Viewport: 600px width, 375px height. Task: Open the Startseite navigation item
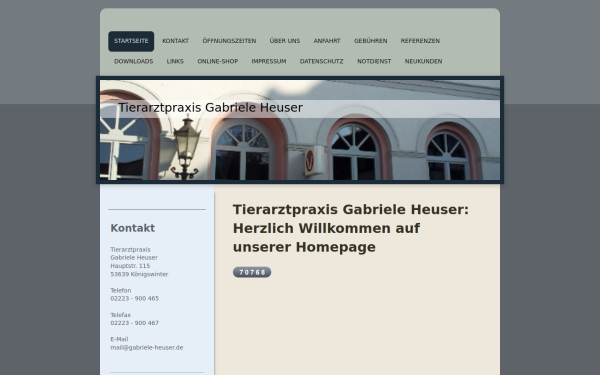pos(131,41)
